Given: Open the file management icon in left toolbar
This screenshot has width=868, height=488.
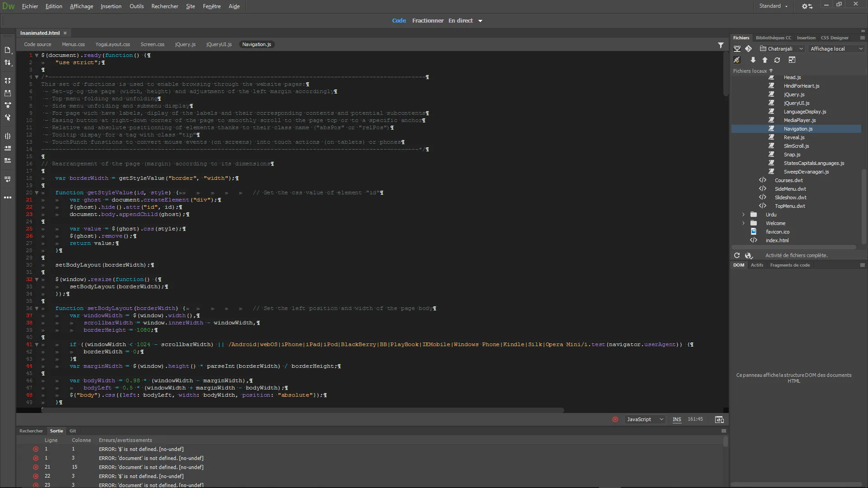Looking at the screenshot, I should point(8,63).
